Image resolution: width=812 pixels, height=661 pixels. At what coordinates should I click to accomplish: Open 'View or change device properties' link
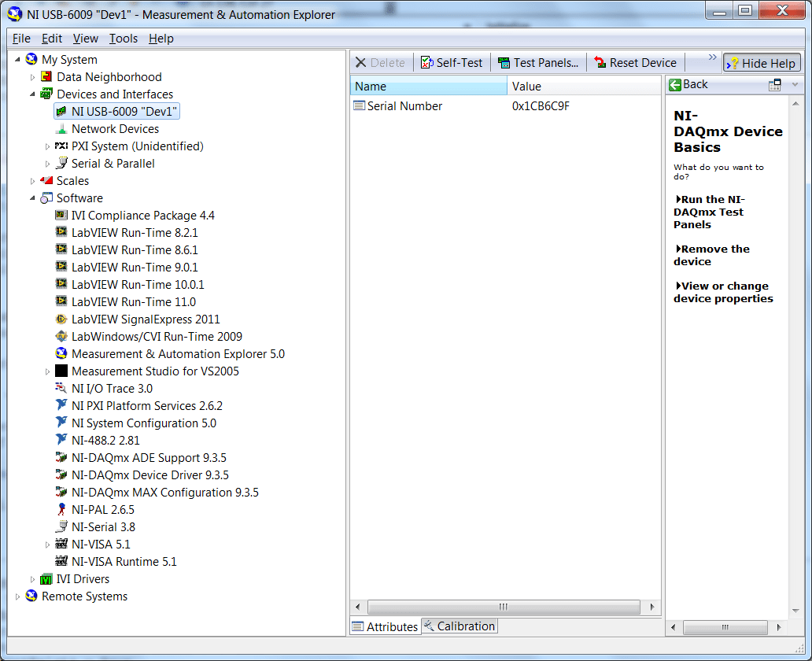click(723, 292)
